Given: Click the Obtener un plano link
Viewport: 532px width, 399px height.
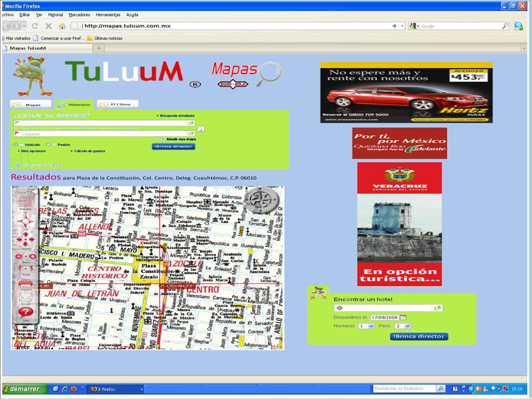Looking at the screenshot, I should click(39, 165).
